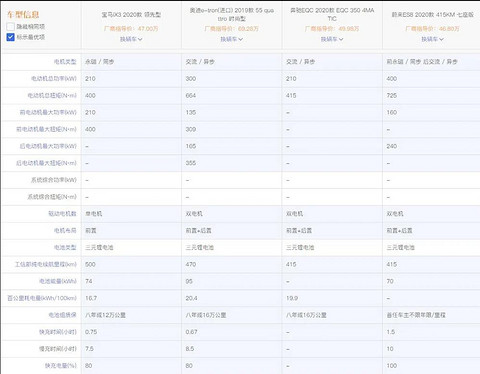Open 换辆车 dropdown under 奥迪e-tron

[231, 39]
